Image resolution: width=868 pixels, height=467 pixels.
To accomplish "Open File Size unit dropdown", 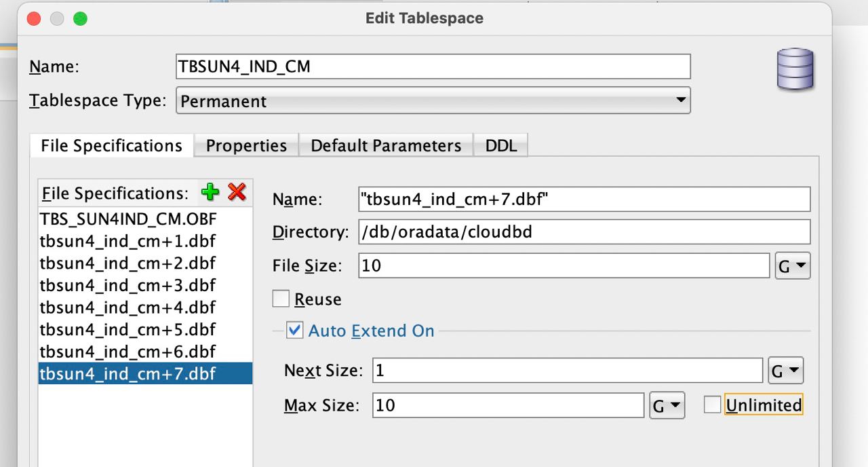I will (x=793, y=266).
